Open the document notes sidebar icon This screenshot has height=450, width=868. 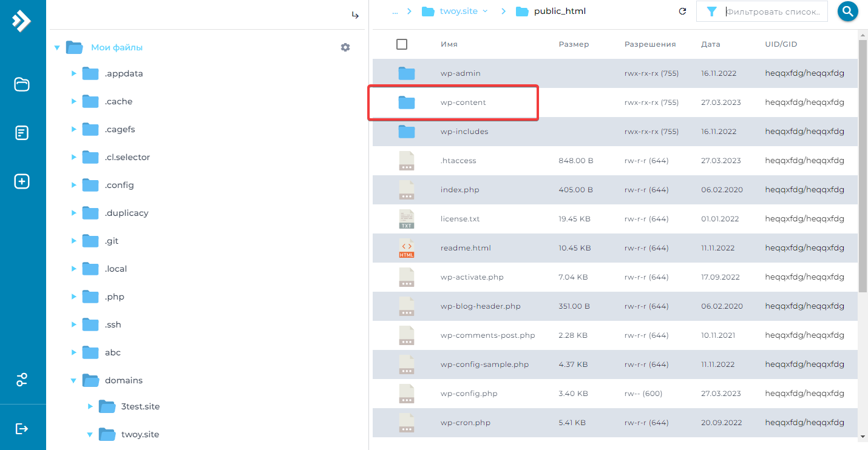click(x=22, y=133)
